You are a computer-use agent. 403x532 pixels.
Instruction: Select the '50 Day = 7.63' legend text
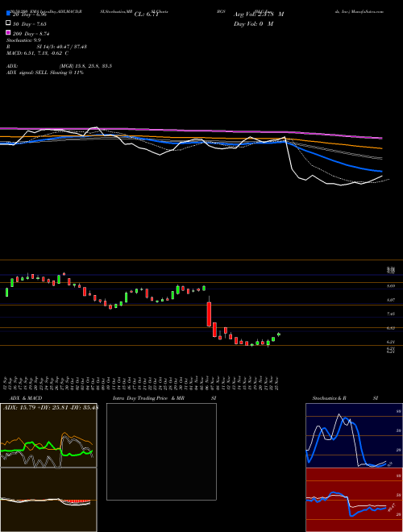tap(30, 24)
